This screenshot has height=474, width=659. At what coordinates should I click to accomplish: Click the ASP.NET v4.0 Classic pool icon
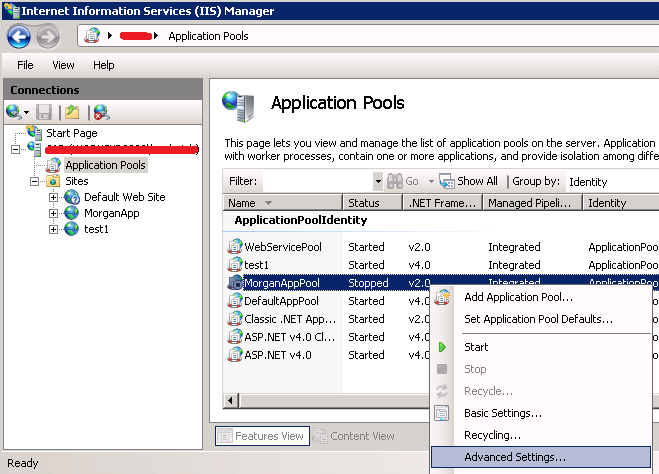tap(235, 337)
